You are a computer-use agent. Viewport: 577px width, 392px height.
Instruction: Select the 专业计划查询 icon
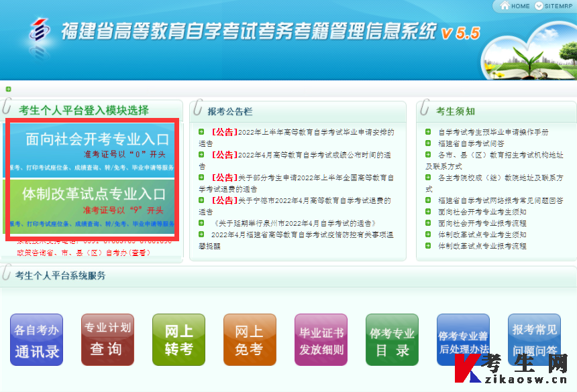click(107, 340)
